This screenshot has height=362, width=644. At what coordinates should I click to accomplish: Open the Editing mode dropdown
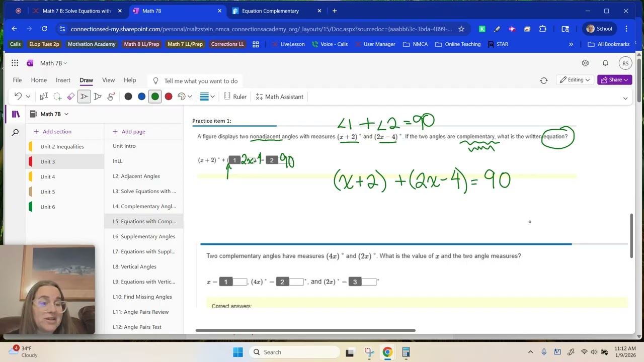pos(575,80)
